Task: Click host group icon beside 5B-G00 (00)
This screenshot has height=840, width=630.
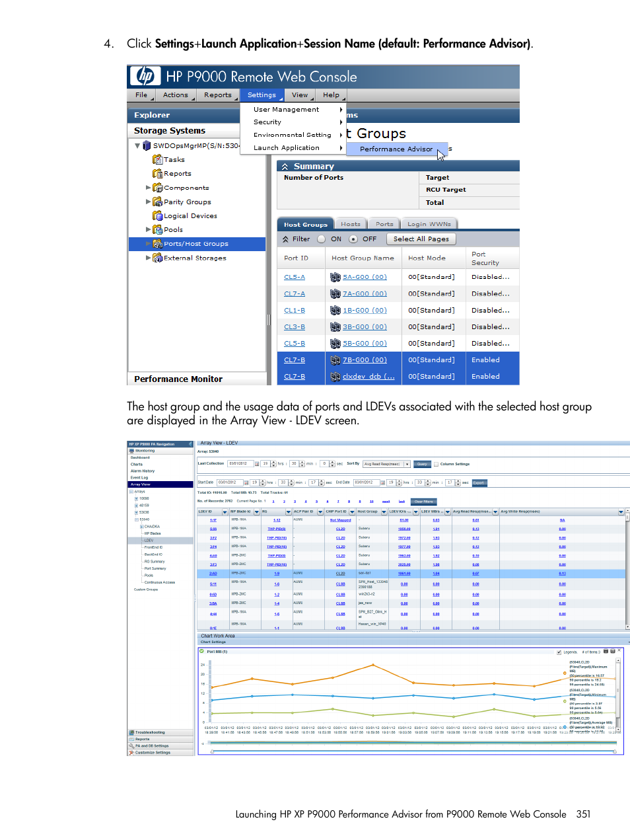Action: coord(335,343)
